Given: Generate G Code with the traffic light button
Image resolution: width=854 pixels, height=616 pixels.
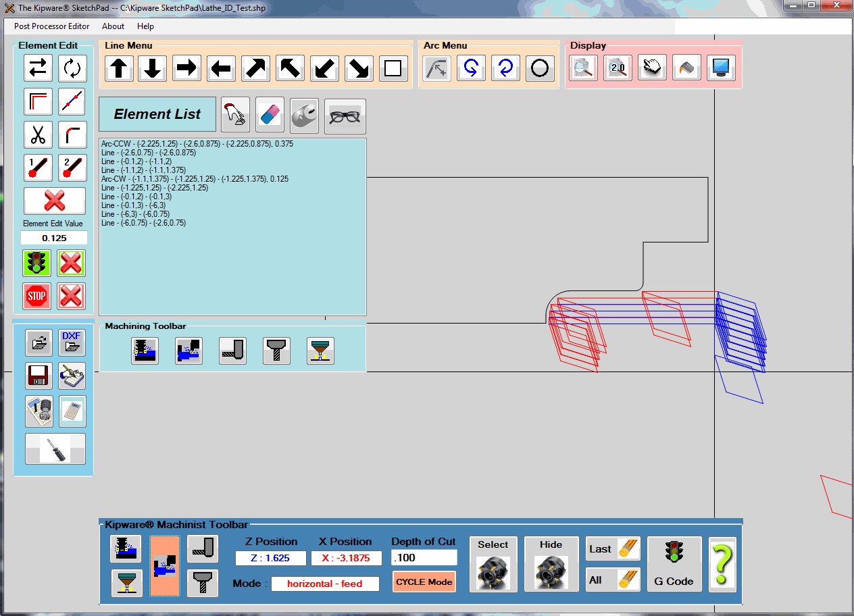Looking at the screenshot, I should click(x=674, y=564).
